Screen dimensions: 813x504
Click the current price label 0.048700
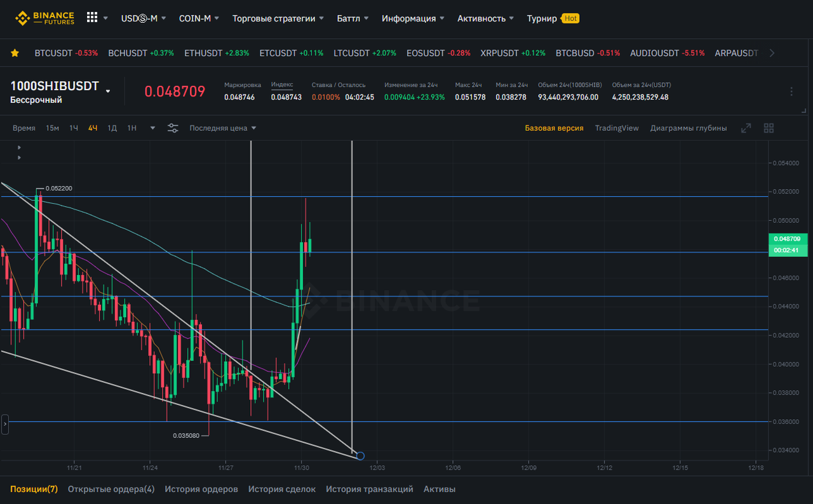(788, 239)
